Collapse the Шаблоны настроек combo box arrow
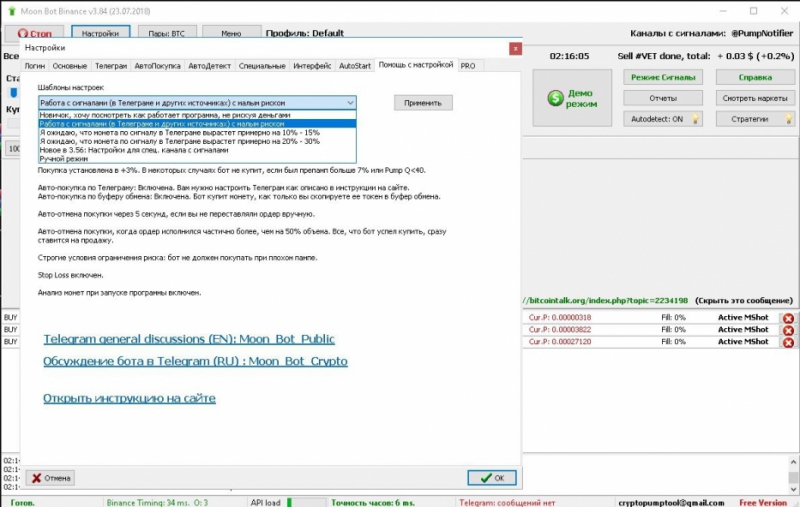 350,103
